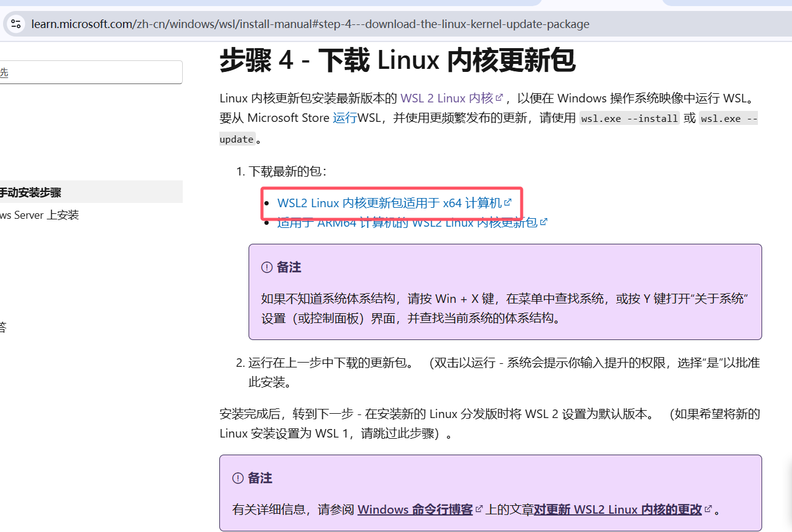Click the 运行在上一步中下载的更新包 step text
Viewport: 792px width, 532px height.
(x=504, y=372)
